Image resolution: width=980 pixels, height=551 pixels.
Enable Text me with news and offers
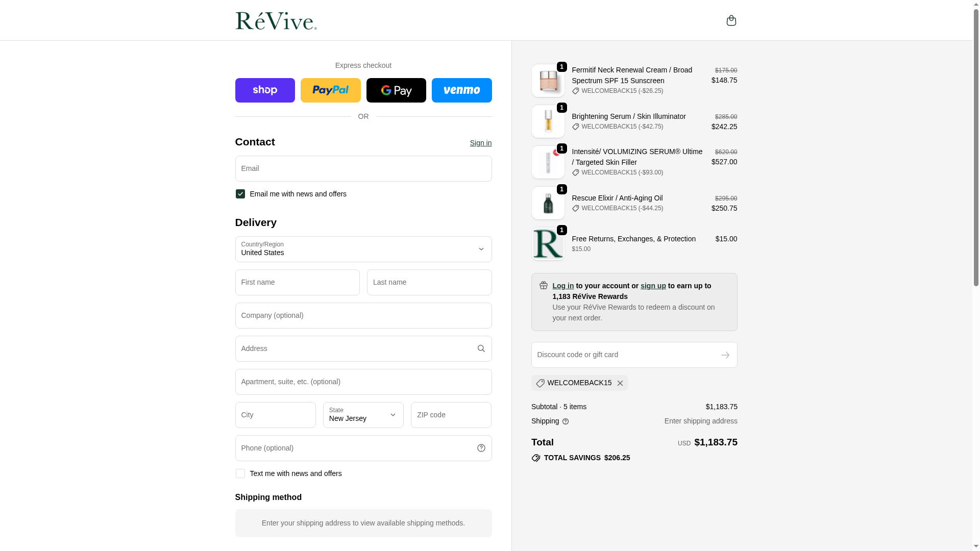pos(240,473)
